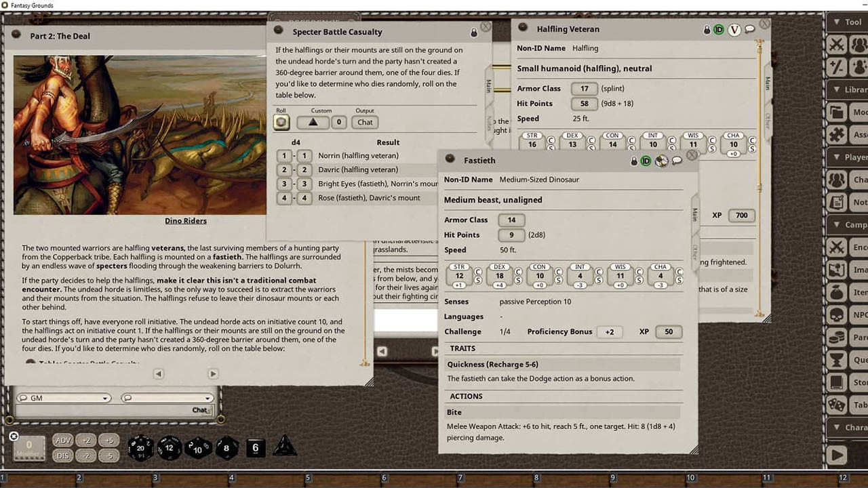
Task: Switch to the Other tab on the Fastieth sheet
Action: coord(696,250)
